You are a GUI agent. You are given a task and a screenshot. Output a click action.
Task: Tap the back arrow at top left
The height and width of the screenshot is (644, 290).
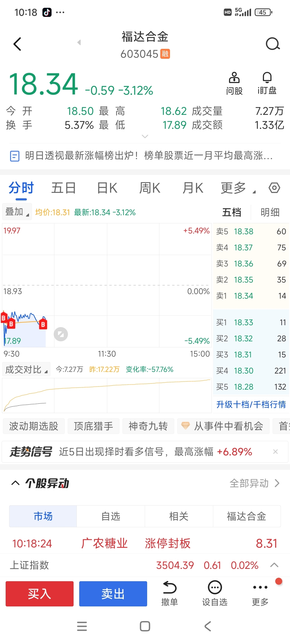(x=17, y=44)
